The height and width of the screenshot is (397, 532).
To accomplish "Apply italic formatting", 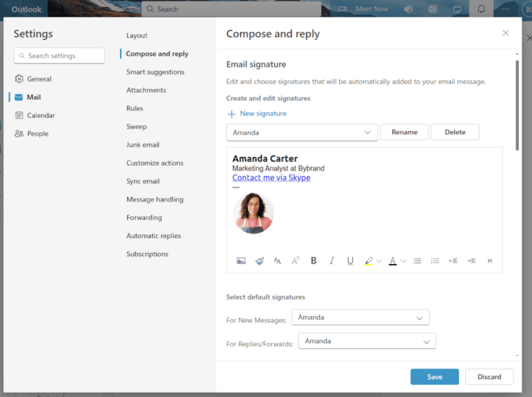I will coord(332,260).
